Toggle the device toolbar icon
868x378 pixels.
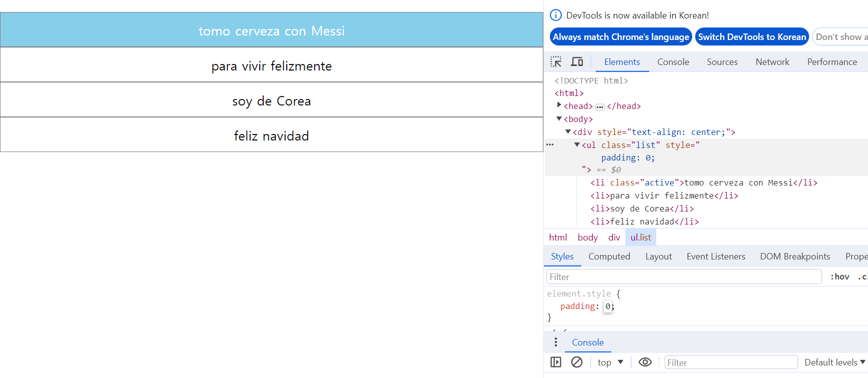(x=577, y=61)
